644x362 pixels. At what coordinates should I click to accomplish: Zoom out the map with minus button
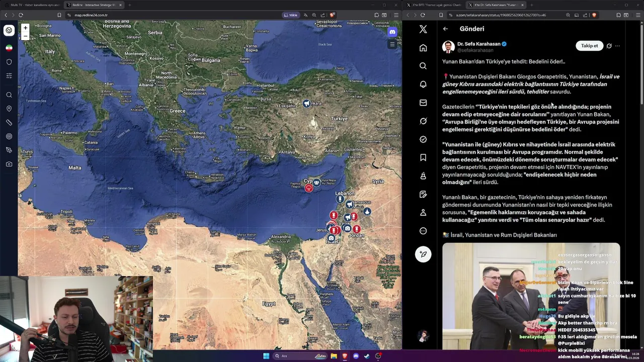(25, 36)
